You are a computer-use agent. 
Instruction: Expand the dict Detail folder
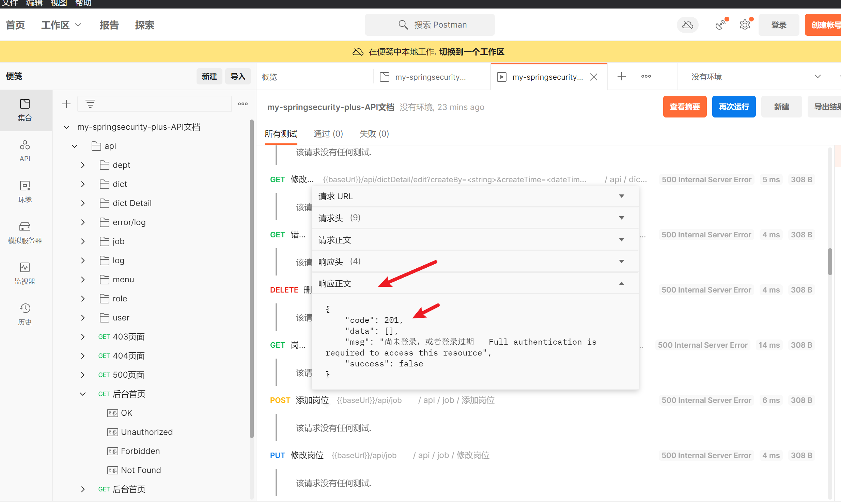pos(83,203)
